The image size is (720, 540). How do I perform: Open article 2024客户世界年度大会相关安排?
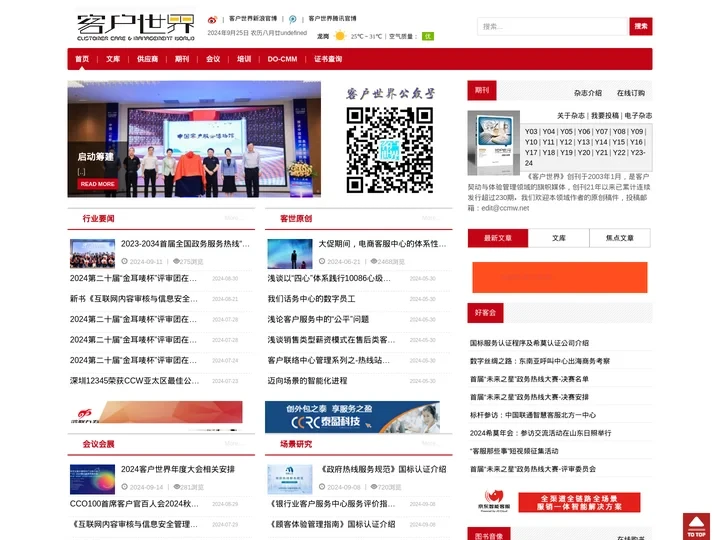(178, 469)
